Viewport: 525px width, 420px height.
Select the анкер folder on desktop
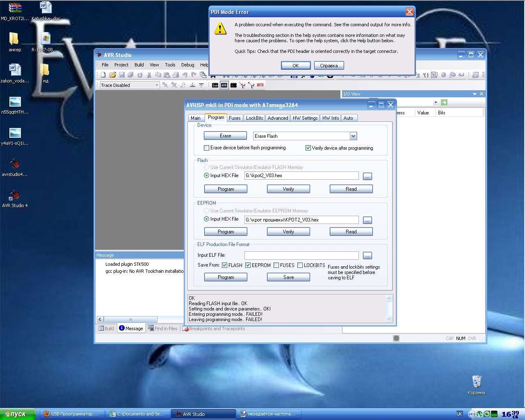[x=15, y=42]
